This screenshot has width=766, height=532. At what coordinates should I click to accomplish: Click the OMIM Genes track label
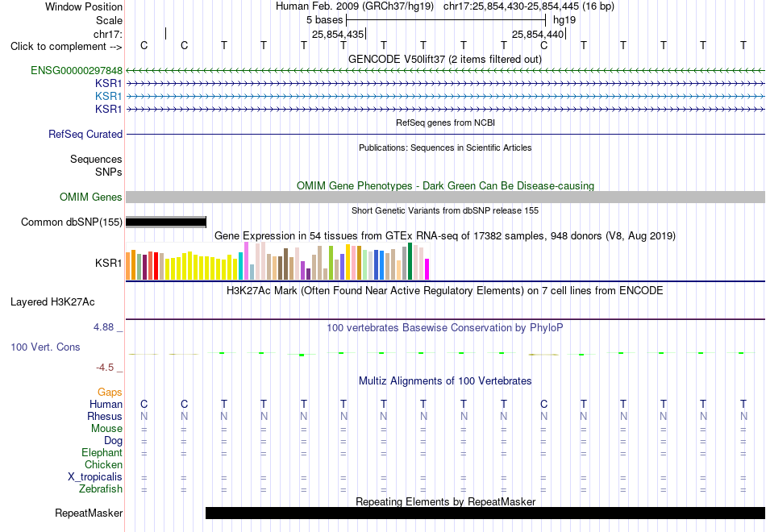coord(91,197)
